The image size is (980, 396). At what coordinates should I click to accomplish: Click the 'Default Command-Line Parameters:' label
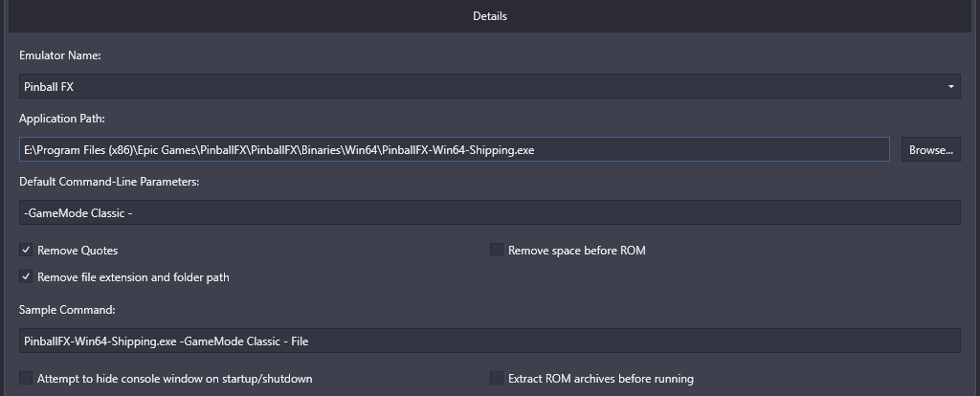[x=109, y=182]
